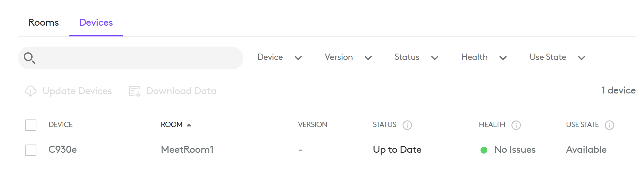644x174 pixels.
Task: Switch to the Rooms tab
Action: click(44, 23)
